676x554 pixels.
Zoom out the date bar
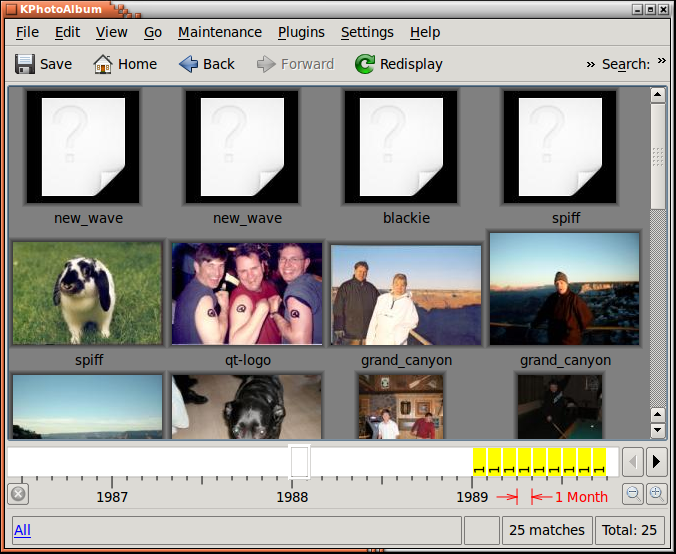tap(632, 494)
